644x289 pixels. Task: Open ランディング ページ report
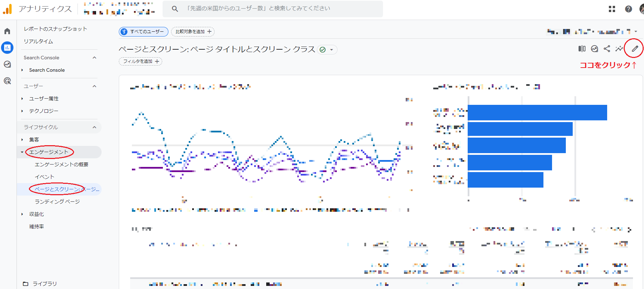click(57, 202)
